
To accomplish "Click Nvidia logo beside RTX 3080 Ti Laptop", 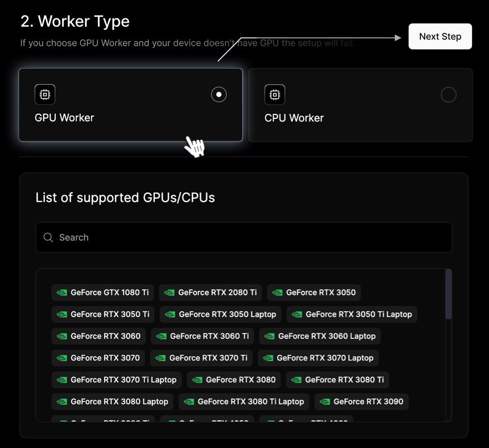I will pyautogui.click(x=189, y=402).
